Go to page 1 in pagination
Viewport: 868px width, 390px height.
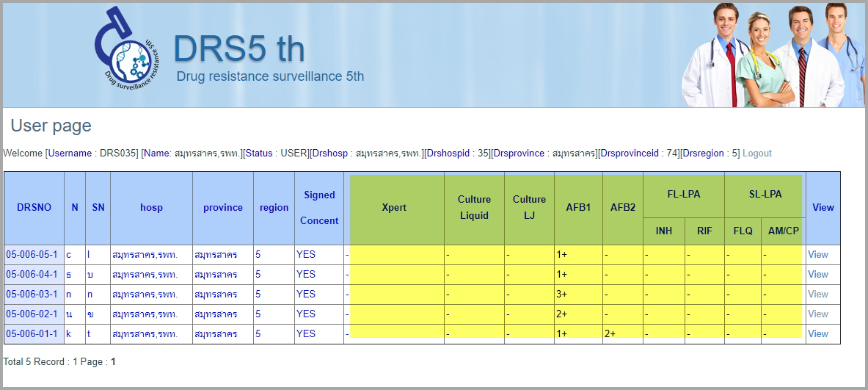pyautogui.click(x=113, y=362)
